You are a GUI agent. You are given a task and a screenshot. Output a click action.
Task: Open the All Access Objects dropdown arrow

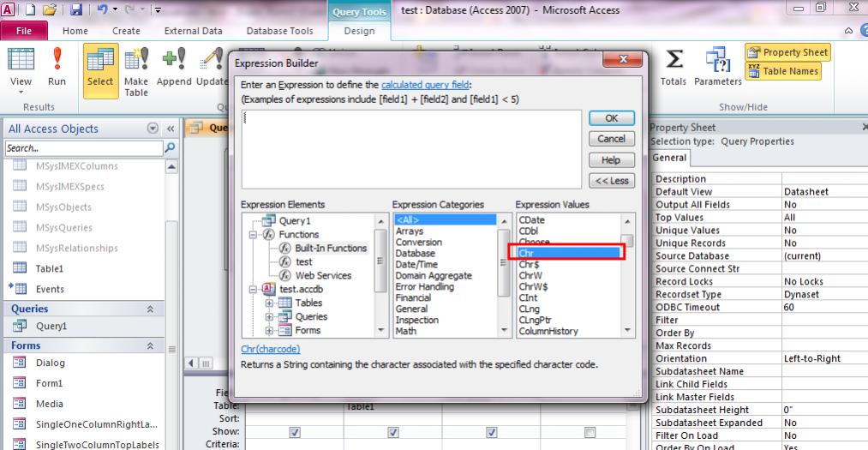coord(153,129)
